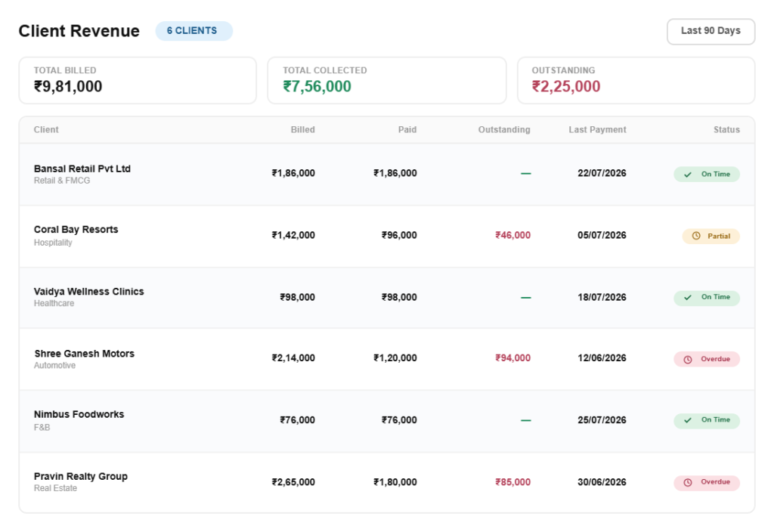Image resolution: width=774 pixels, height=532 pixels.
Task: Sort by the Last Payment column header
Action: click(x=597, y=130)
